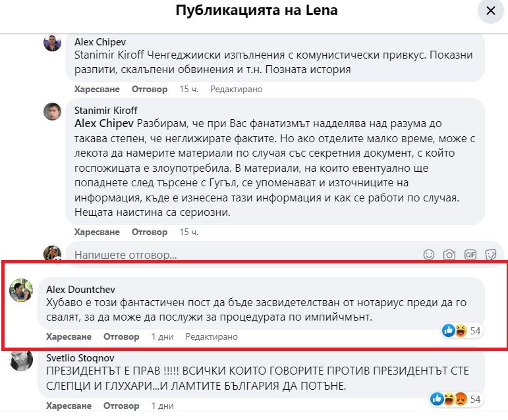Image resolution: width=508 pixels, height=420 pixels.
Task: Like Alex Chipev's comment with Харесване
Action: coord(97,89)
